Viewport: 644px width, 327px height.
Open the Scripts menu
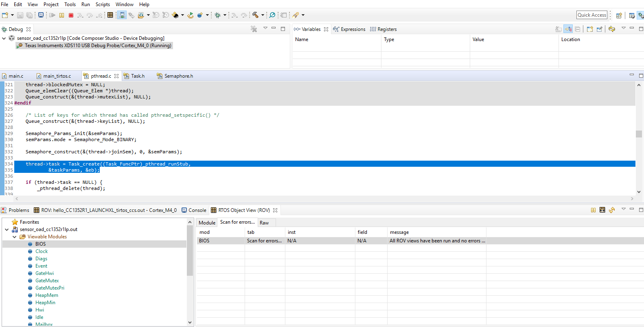(103, 4)
